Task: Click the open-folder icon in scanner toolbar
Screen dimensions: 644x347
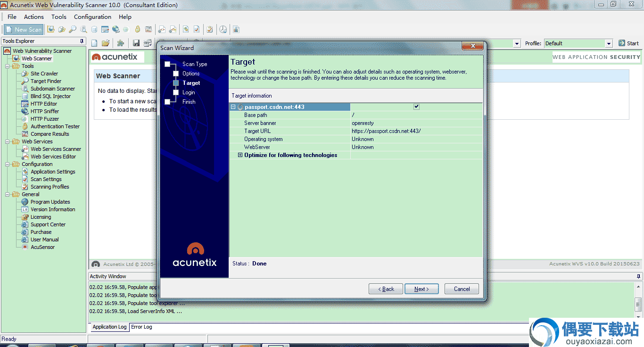Action: (x=106, y=43)
